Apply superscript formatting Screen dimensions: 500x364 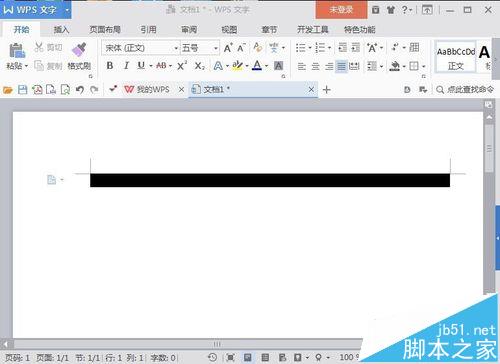point(182,66)
